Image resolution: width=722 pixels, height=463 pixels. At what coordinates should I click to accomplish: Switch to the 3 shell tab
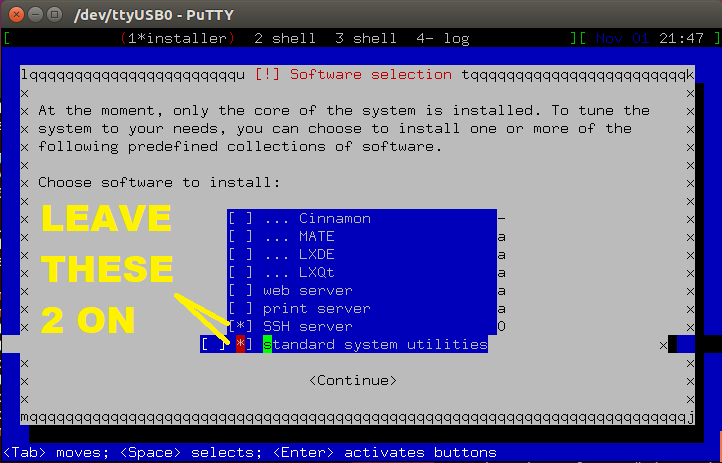pos(366,38)
